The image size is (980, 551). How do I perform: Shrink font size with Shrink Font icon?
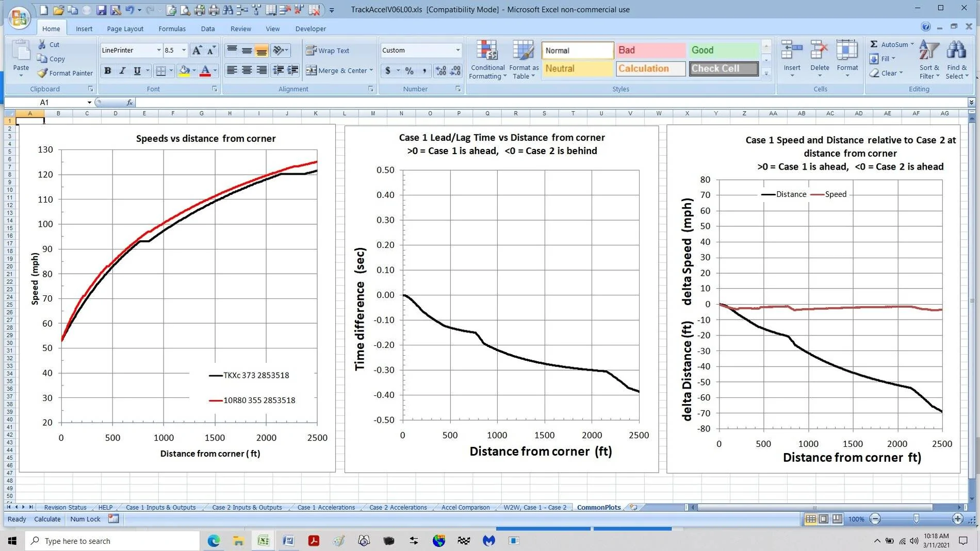[x=211, y=50]
